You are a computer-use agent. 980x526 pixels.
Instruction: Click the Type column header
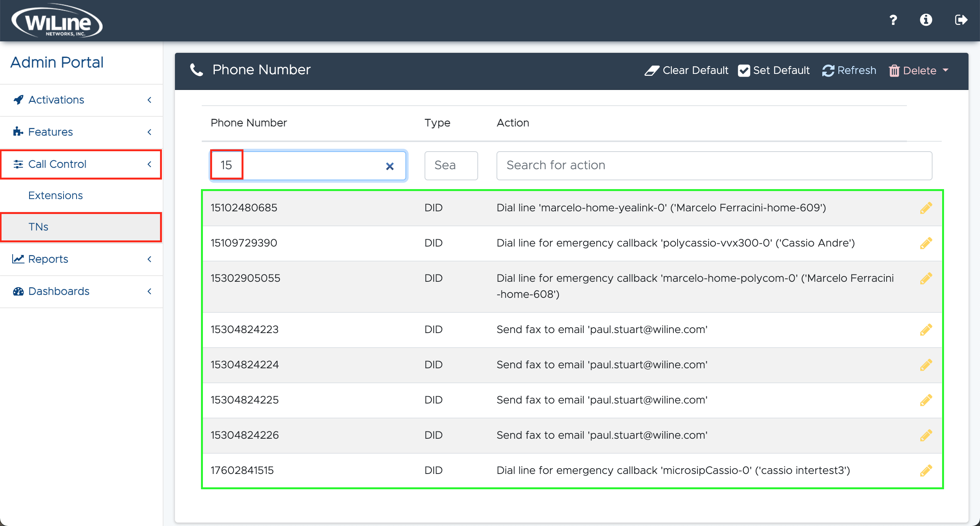[437, 123]
